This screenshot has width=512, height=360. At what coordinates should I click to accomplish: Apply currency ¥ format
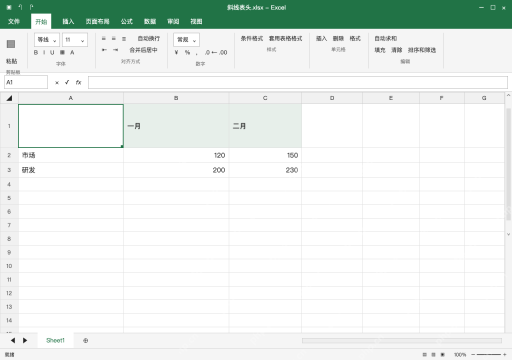(x=176, y=52)
